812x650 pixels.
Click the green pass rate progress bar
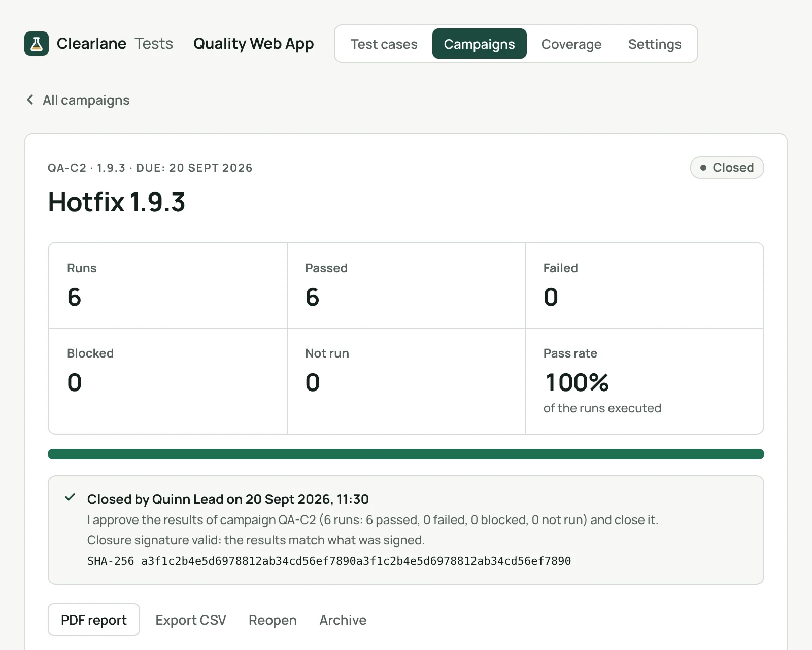point(406,454)
